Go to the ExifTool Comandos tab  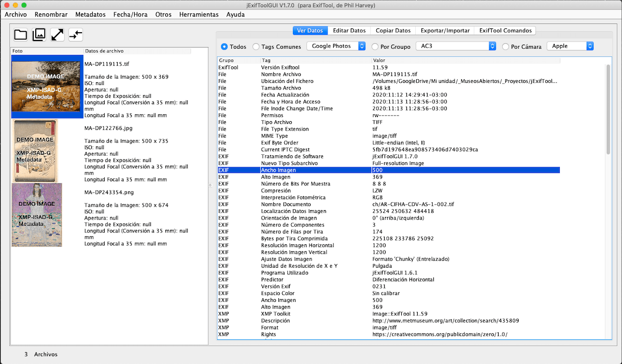pos(504,31)
